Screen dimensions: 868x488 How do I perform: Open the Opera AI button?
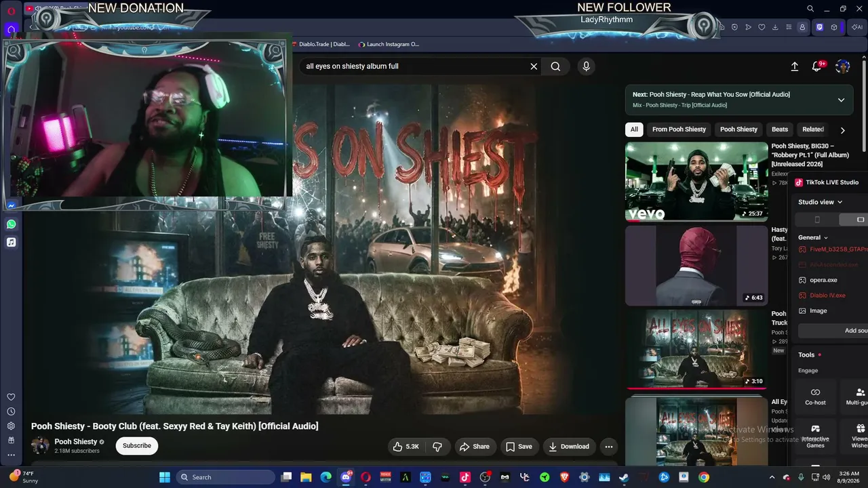pyautogui.click(x=857, y=27)
